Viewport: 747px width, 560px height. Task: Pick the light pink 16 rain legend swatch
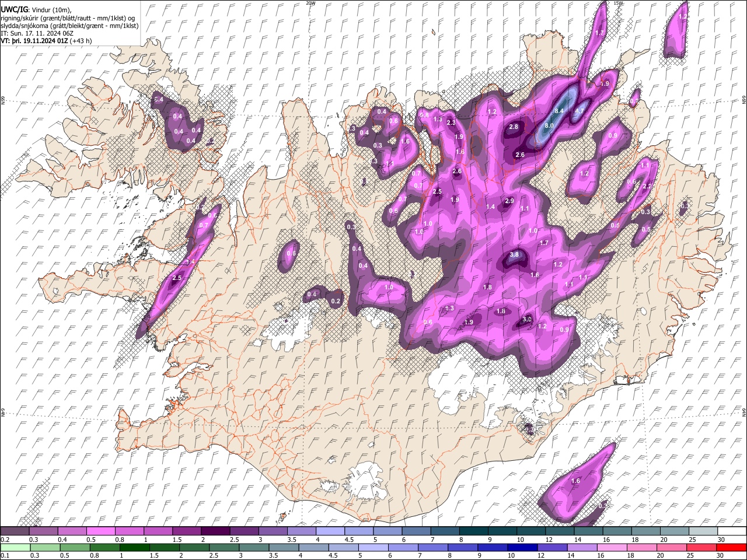pyautogui.click(x=612, y=547)
